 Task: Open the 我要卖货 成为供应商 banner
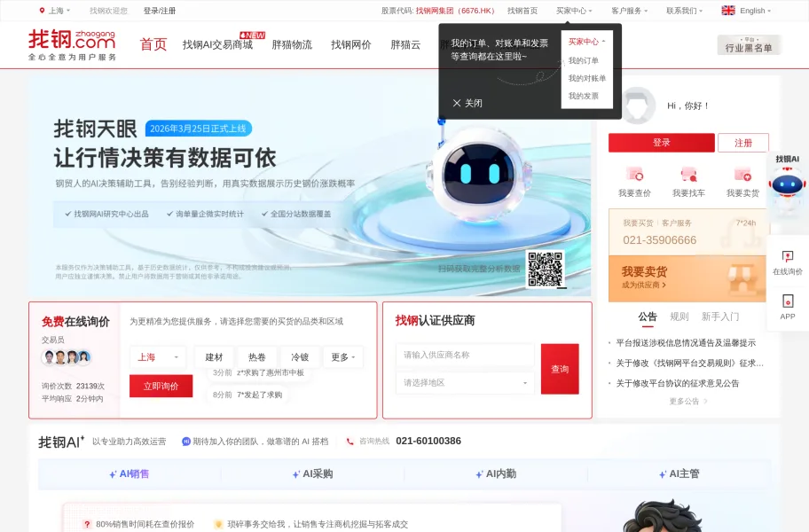coord(687,278)
